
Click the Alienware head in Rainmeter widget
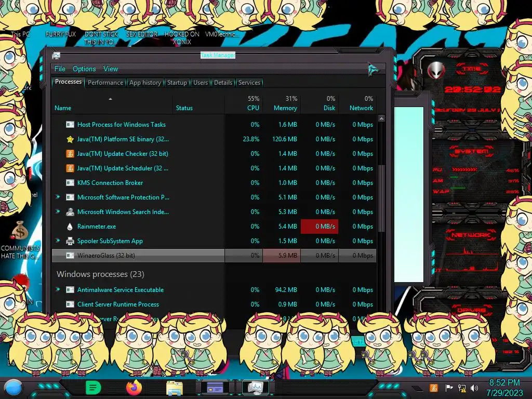(436, 71)
